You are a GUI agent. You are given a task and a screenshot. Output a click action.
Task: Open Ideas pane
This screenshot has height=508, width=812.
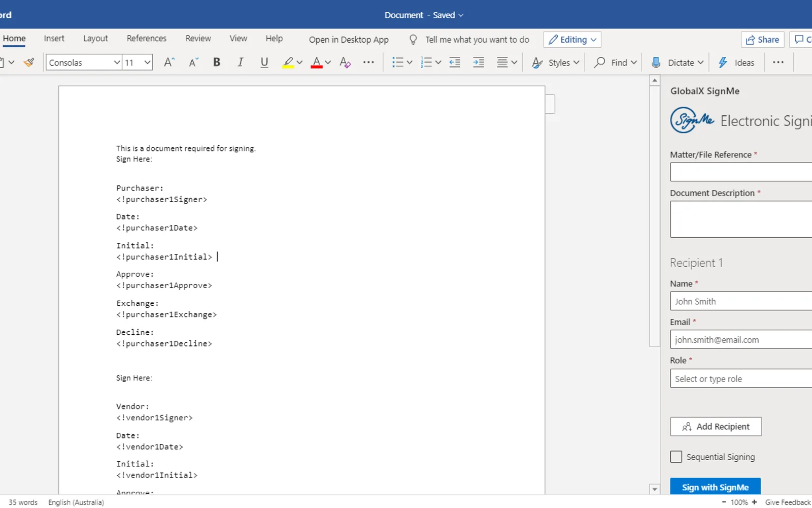coord(736,62)
